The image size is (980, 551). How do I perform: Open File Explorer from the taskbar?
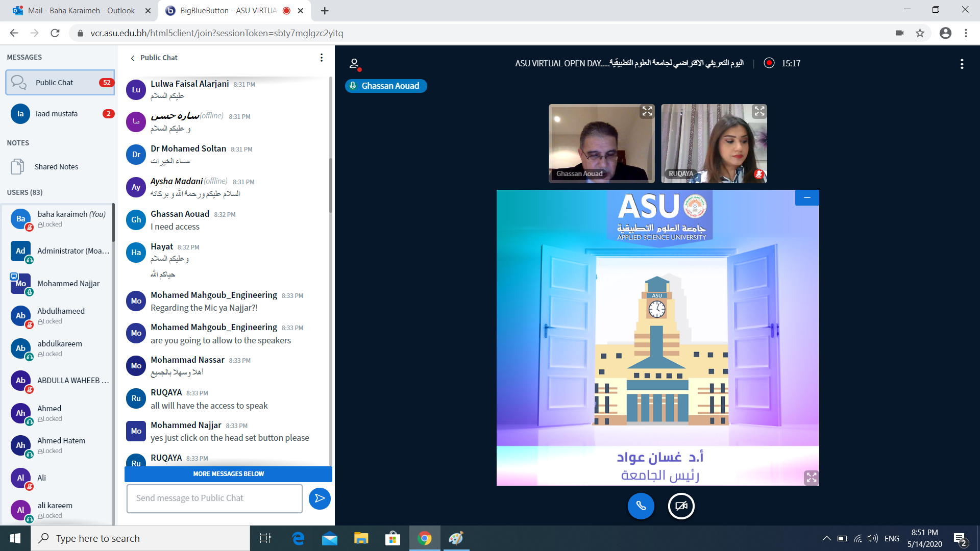click(x=361, y=538)
